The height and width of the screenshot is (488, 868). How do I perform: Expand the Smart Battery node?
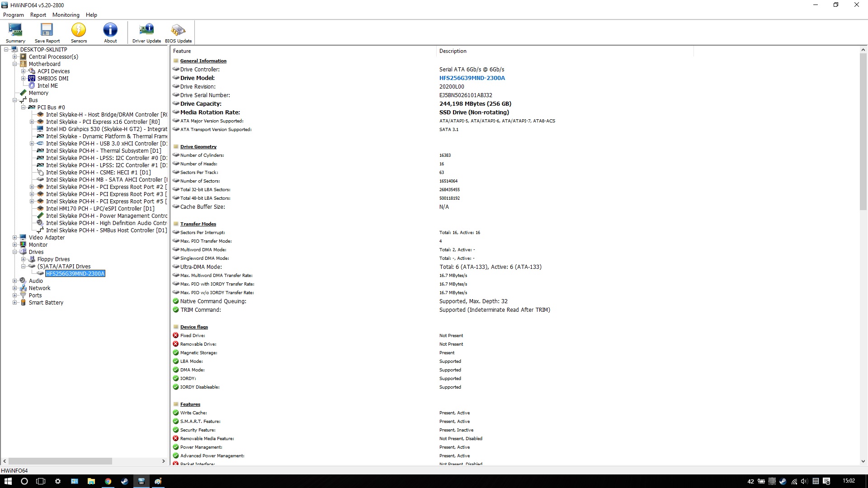click(15, 303)
